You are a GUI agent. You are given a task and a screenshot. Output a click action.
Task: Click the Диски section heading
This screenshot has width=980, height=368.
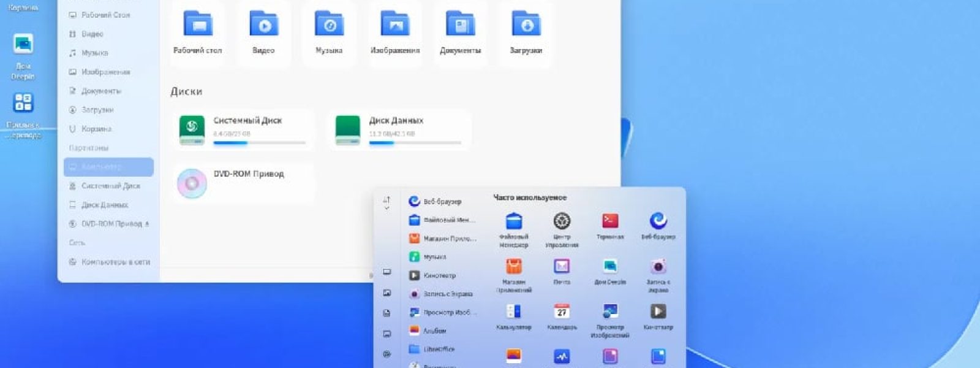click(186, 91)
